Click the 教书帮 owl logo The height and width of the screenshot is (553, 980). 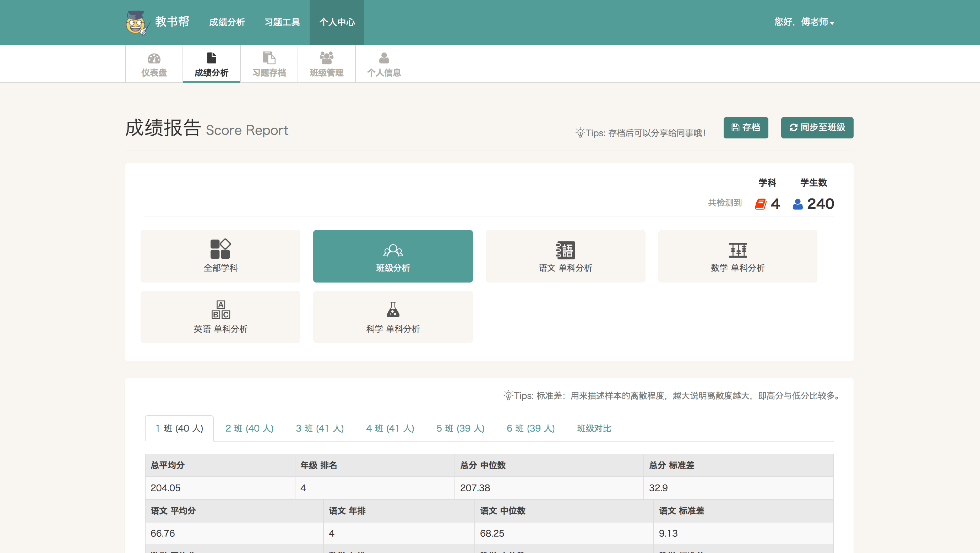tap(136, 22)
